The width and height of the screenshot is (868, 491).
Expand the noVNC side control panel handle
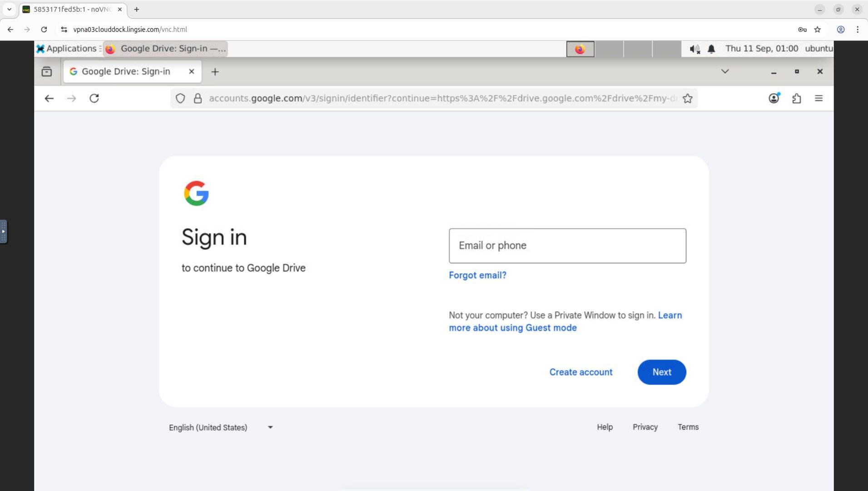point(4,231)
